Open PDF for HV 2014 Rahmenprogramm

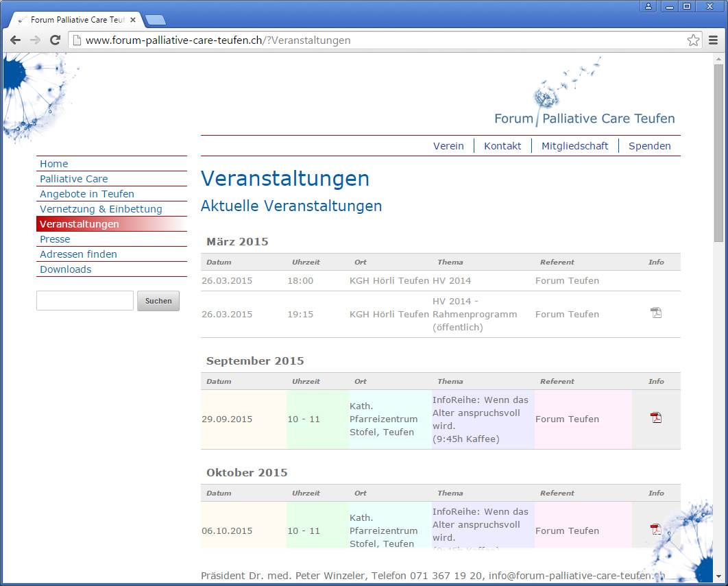[x=656, y=313]
